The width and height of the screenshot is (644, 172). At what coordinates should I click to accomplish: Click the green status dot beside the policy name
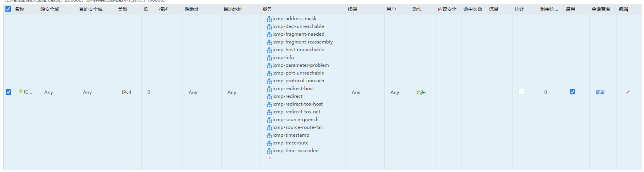coord(21,92)
